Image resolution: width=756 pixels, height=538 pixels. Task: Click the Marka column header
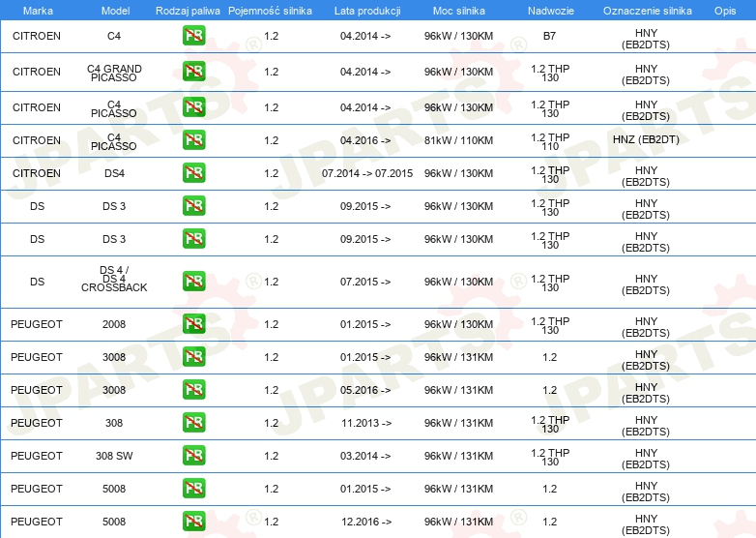38,11
